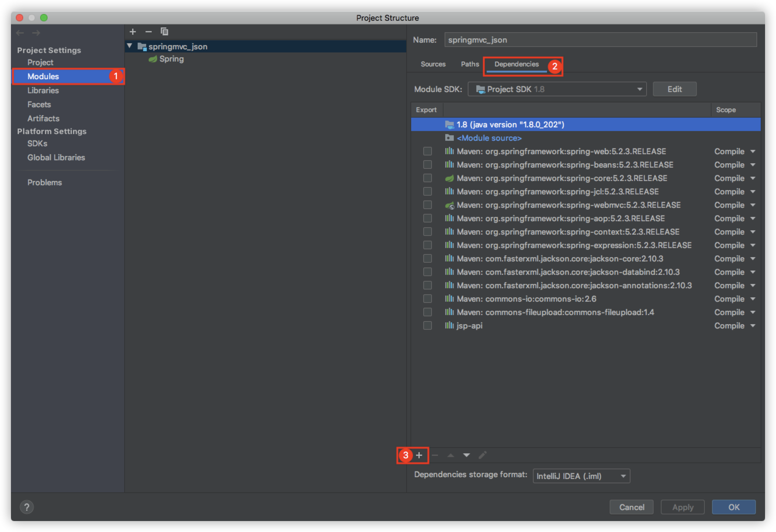Image resolution: width=776 pixels, height=532 pixels.
Task: Click the copy module icon
Action: (164, 32)
